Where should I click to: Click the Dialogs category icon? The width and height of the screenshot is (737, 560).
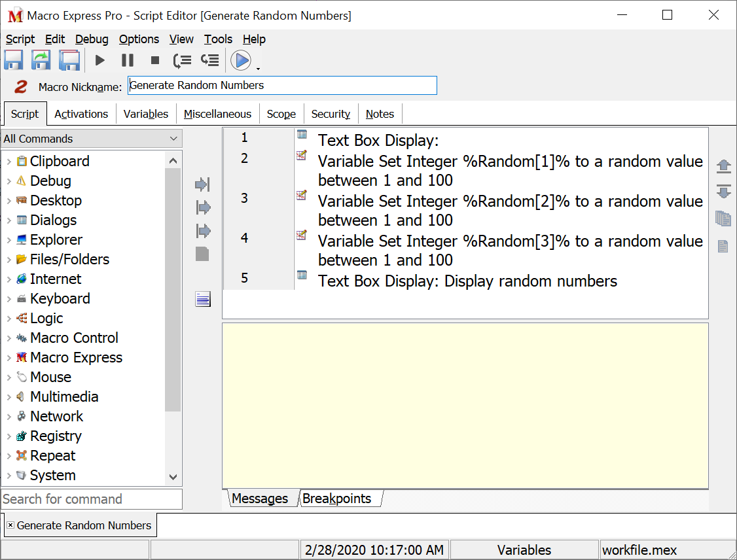[x=22, y=220]
